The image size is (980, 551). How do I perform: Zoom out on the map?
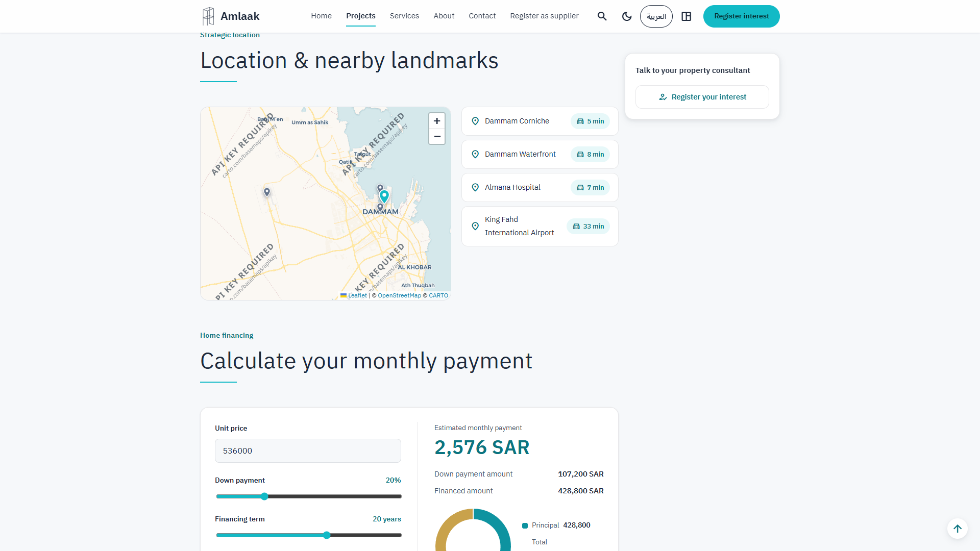tap(437, 136)
